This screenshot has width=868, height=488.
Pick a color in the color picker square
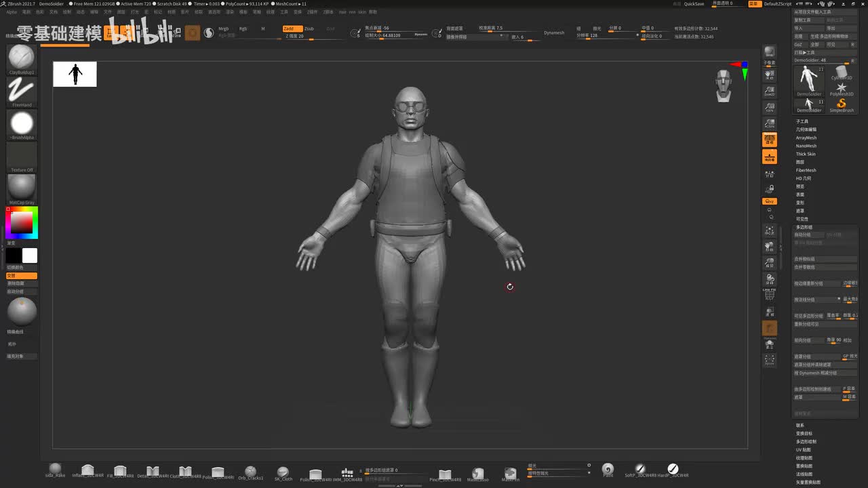coord(22,223)
